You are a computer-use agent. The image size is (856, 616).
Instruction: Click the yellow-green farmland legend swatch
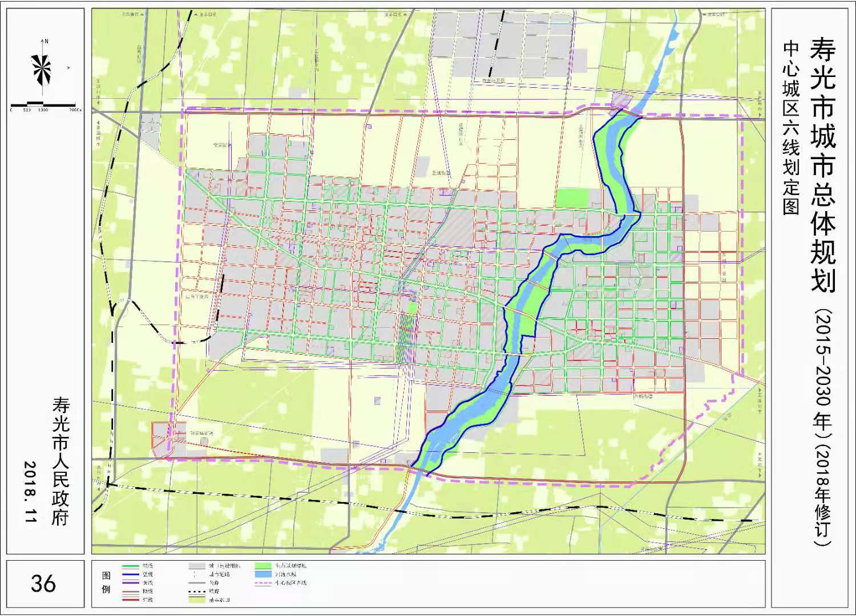(197, 600)
